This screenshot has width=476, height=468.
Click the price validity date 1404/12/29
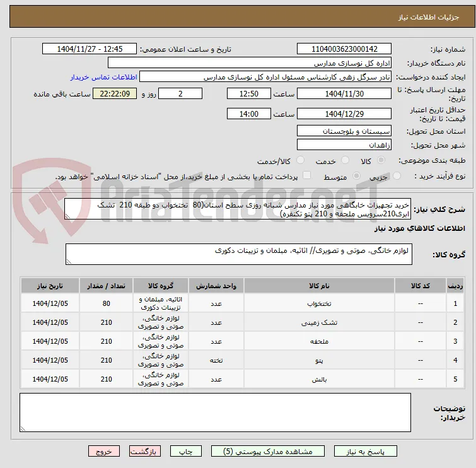[344, 114]
